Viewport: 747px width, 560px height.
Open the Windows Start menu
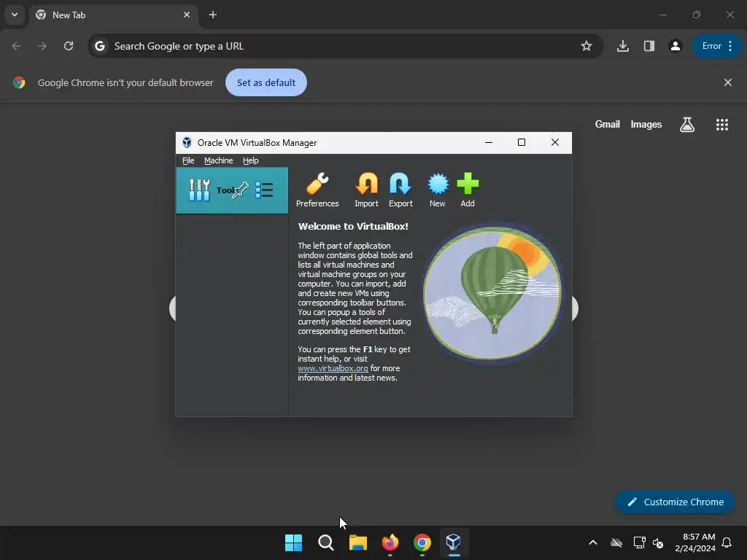click(293, 542)
